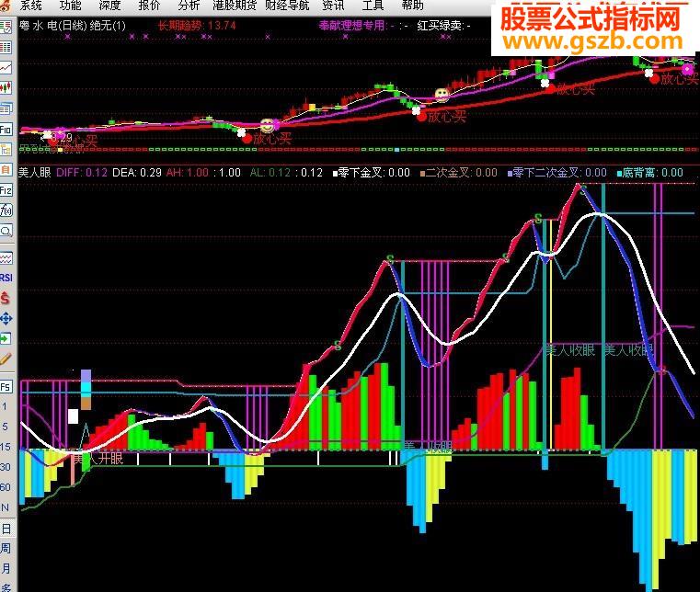Screen dimensions: 700x592
Task: Click the 粤水电(日线) 绝无(1) chart title
Action: pyautogui.click(x=73, y=26)
